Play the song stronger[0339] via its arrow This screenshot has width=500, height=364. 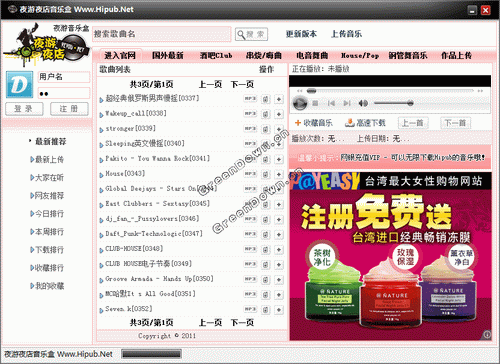[x=101, y=130]
